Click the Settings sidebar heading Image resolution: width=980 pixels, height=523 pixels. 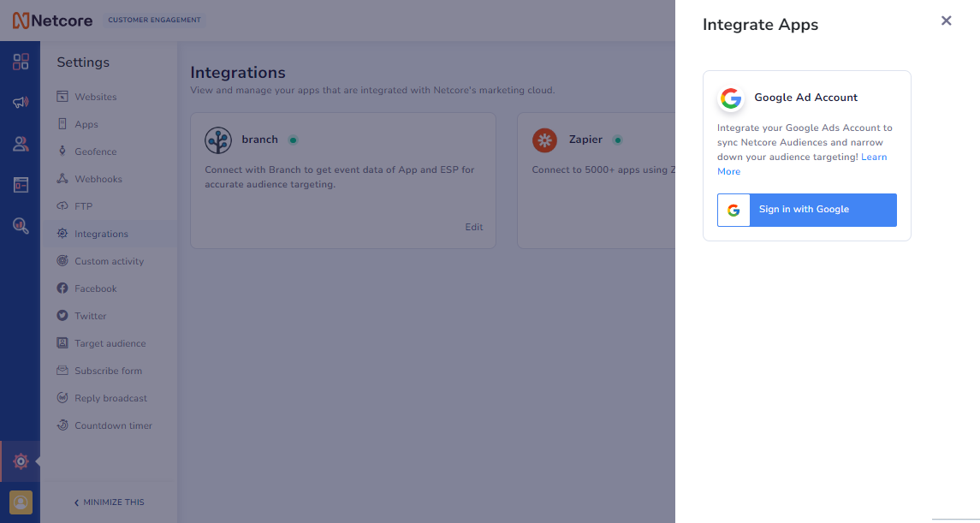pyautogui.click(x=83, y=62)
